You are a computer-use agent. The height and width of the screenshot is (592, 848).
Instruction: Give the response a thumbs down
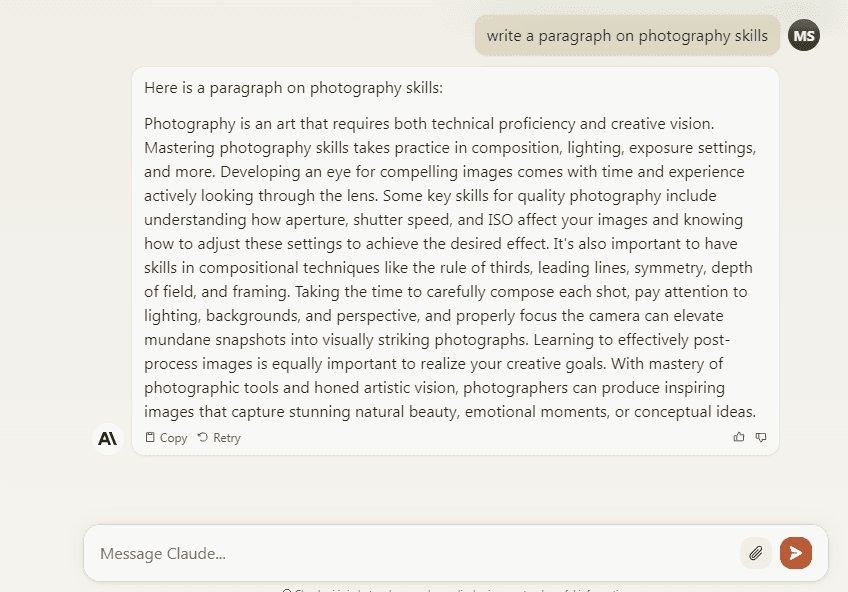pos(761,437)
